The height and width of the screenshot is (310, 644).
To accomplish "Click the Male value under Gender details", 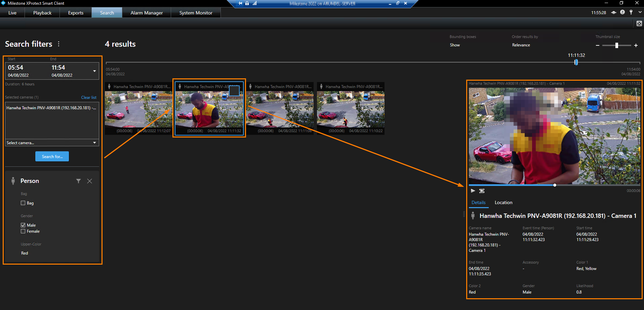I will [x=527, y=292].
